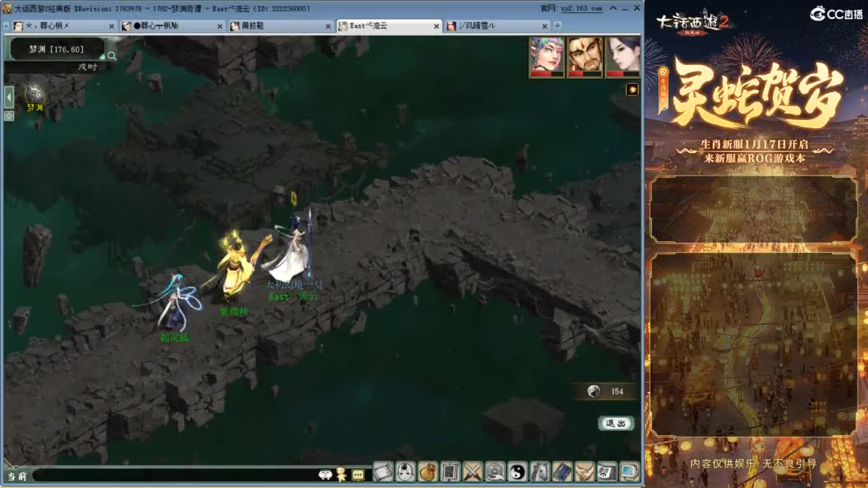This screenshot has height=488, width=868.
Task: Close the ●葬心┮枫№ tab
Action: (220, 26)
